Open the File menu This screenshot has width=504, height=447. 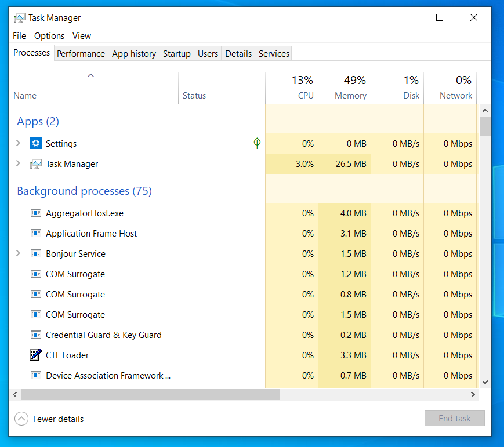(x=19, y=36)
